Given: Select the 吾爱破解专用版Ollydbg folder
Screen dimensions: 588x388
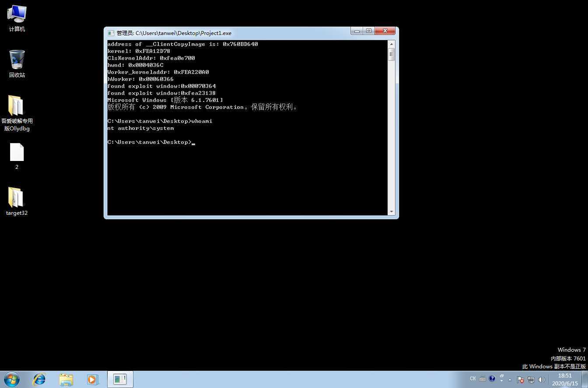Looking at the screenshot, I should pos(17,113).
